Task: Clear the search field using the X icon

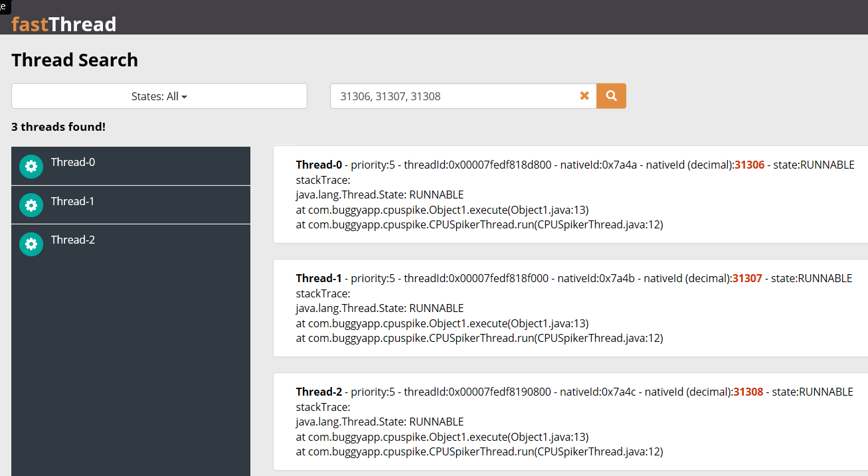Action: pyautogui.click(x=584, y=96)
